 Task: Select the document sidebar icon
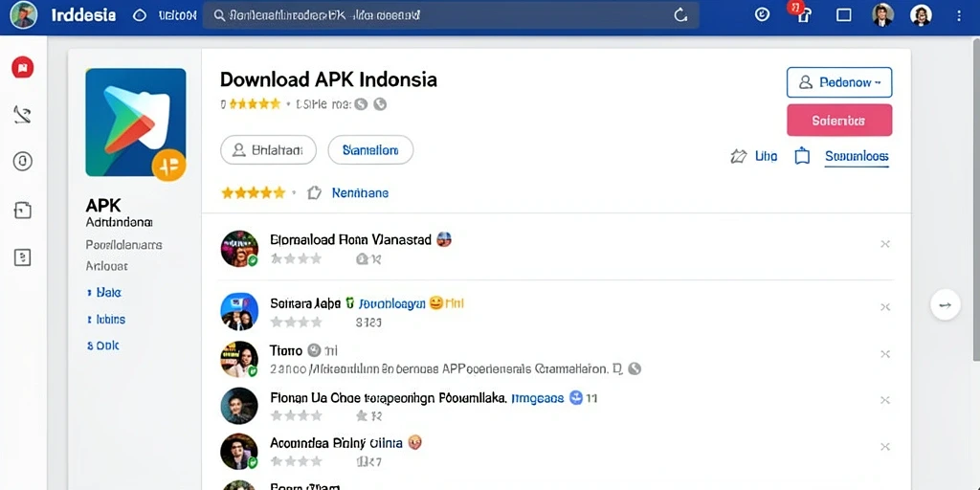(x=23, y=211)
